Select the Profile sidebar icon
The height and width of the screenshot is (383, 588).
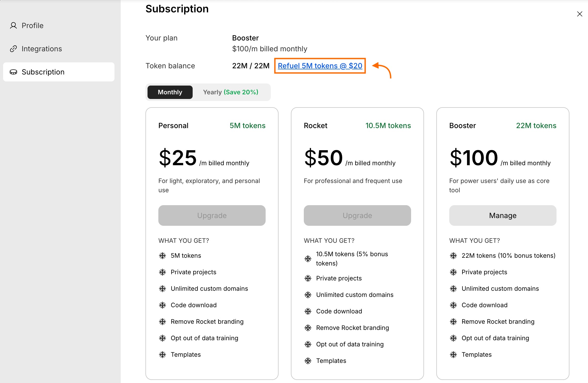tap(13, 26)
